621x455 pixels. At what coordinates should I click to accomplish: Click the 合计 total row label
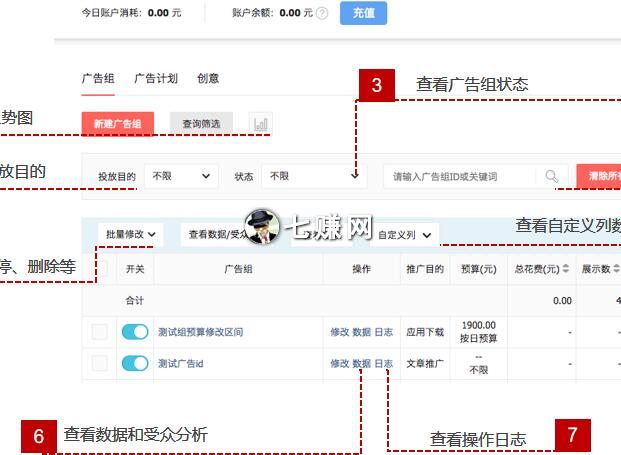point(135,301)
